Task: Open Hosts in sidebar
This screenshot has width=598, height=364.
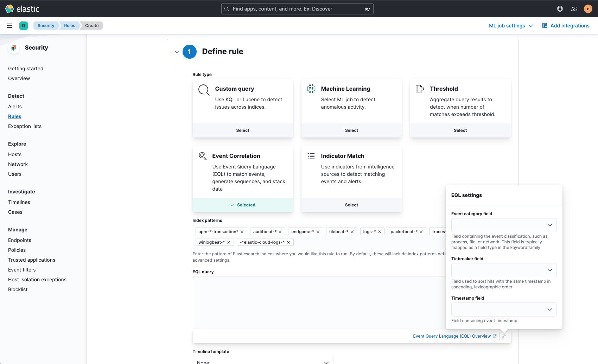Action: tap(15, 154)
